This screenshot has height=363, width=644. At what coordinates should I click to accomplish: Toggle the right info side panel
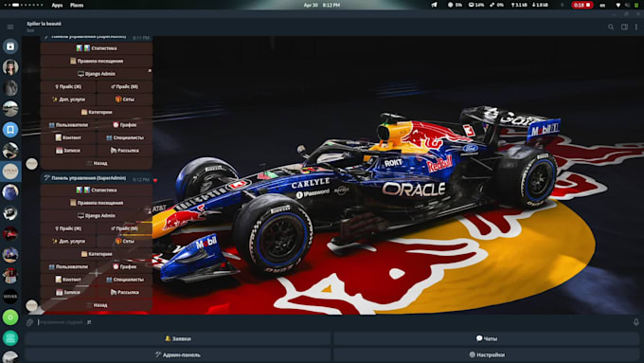pos(624,27)
